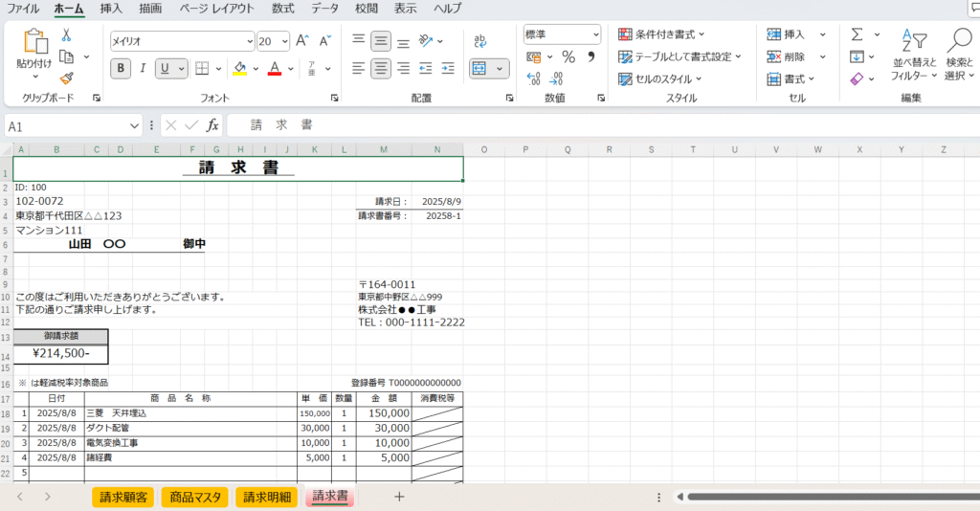Viewport: 980px width, 511px height.
Task: Select the Format Painter brush icon
Action: tap(67, 78)
